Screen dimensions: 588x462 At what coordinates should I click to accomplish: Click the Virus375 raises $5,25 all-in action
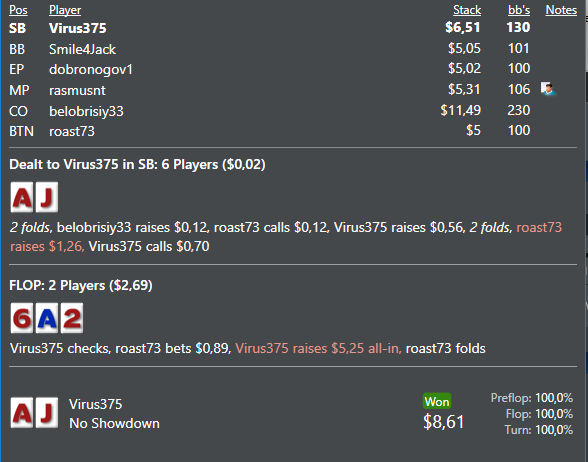click(x=318, y=348)
